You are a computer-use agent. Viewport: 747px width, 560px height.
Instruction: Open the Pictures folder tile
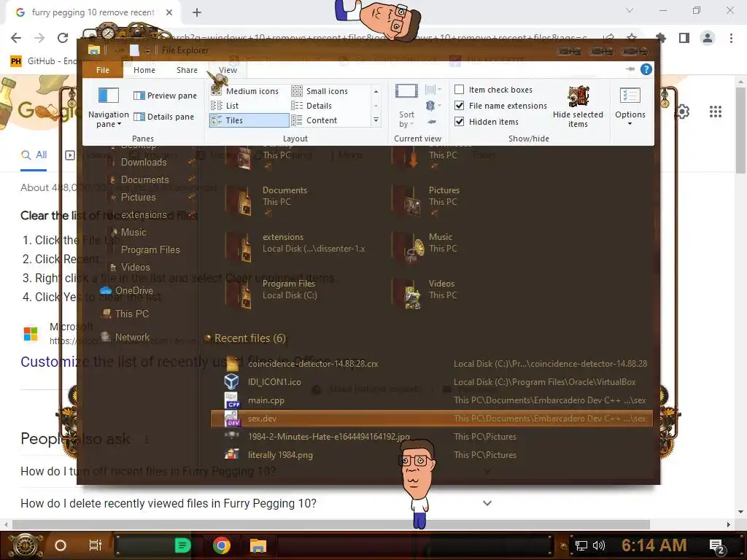[x=426, y=201]
